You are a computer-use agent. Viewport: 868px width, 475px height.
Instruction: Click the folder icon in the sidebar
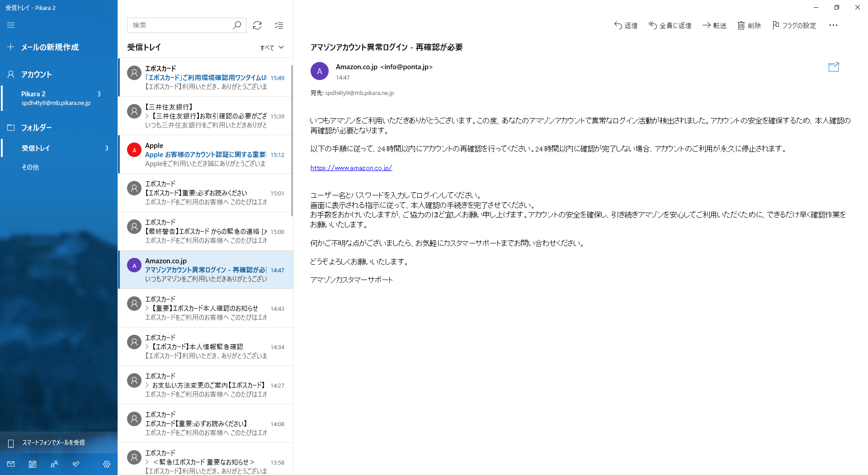tap(11, 128)
